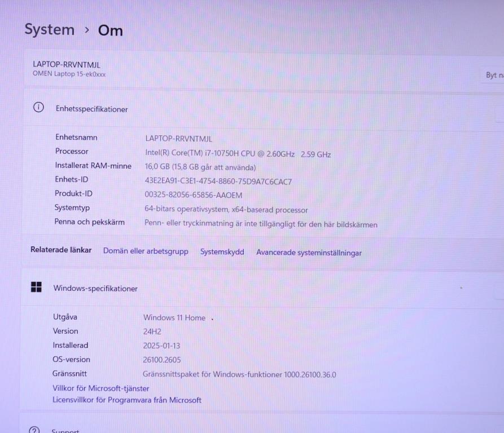Click the Om page title
This screenshot has height=433, width=504.
coord(111,31)
